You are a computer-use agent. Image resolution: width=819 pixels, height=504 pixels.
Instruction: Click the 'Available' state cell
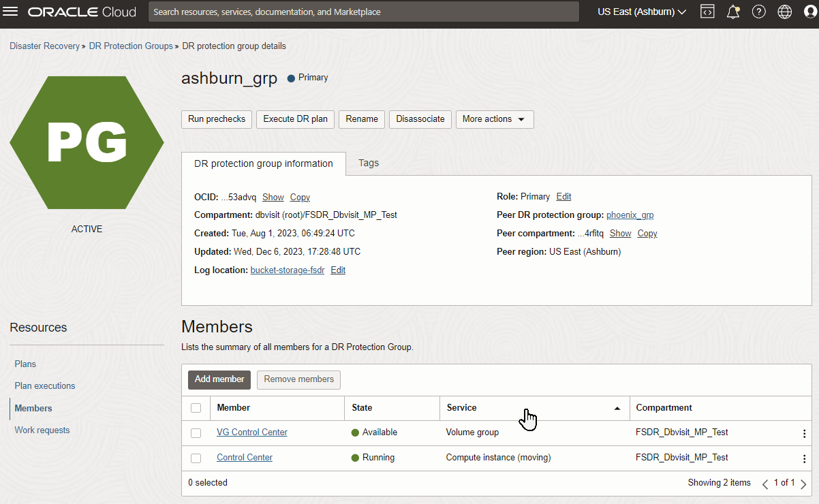(374, 432)
